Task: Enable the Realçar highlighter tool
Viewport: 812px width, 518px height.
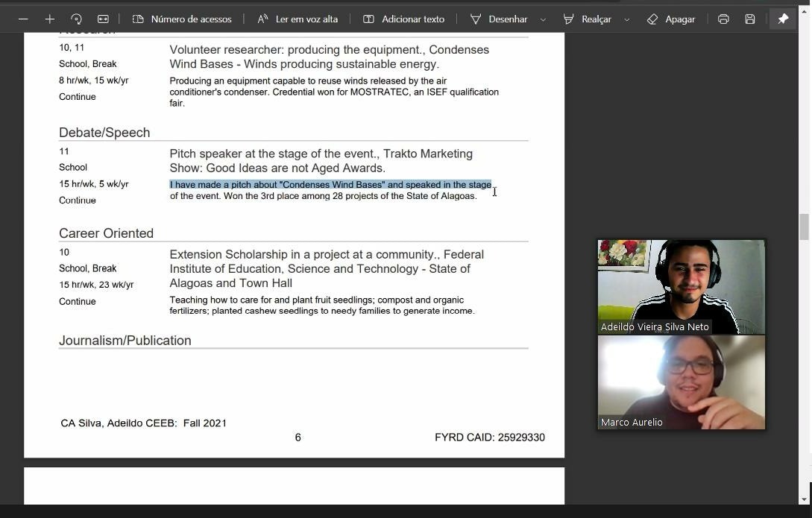Action: 587,19
